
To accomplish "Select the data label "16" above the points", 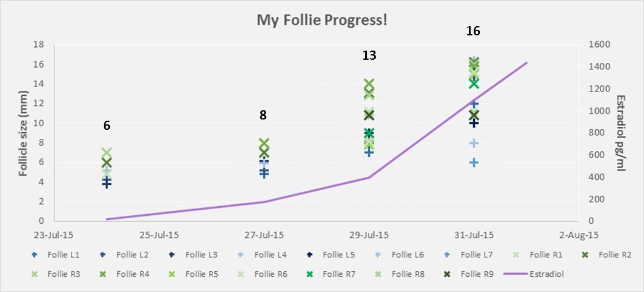I will point(473,31).
